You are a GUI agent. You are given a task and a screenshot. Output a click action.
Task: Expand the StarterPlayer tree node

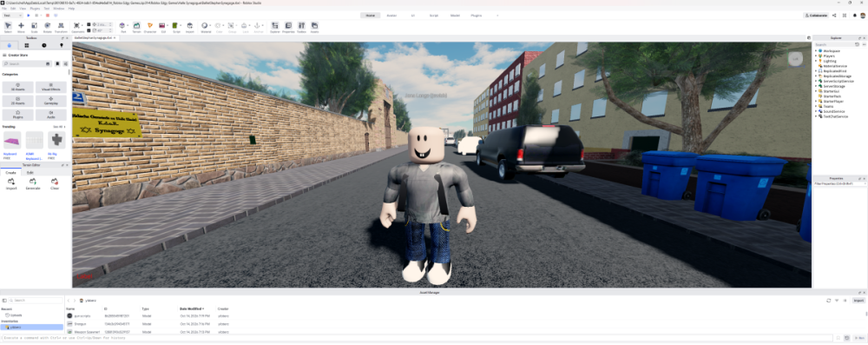(816, 102)
